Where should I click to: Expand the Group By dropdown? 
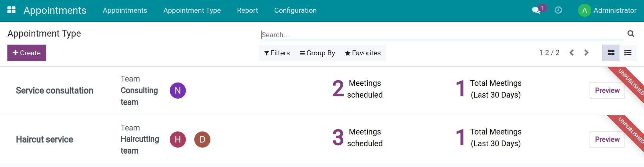click(x=317, y=53)
